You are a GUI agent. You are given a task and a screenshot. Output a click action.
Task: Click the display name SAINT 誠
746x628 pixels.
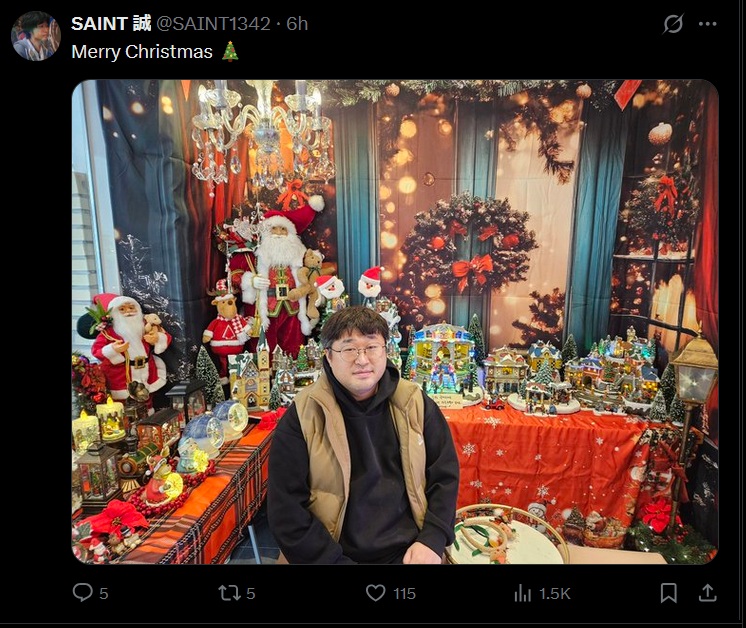tap(111, 23)
